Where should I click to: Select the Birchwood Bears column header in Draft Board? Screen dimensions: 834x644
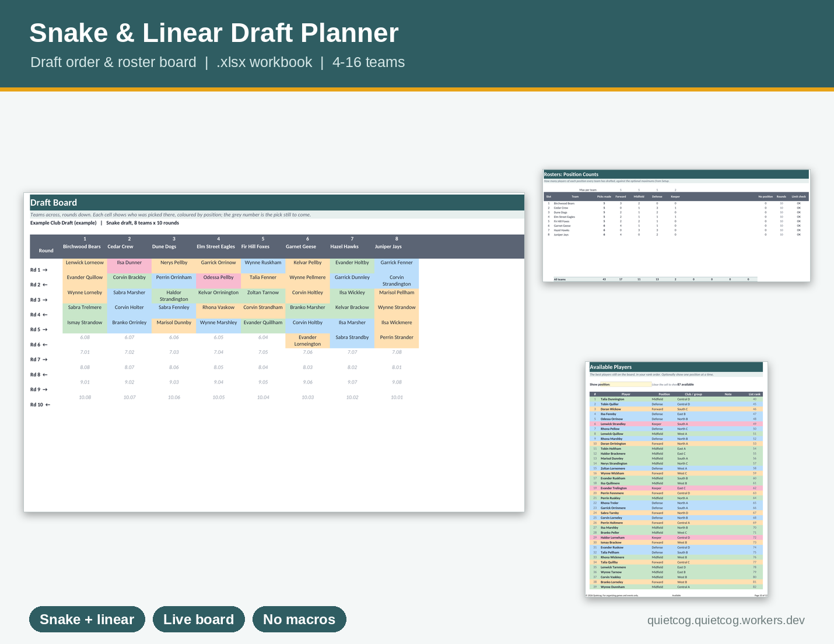click(x=85, y=247)
